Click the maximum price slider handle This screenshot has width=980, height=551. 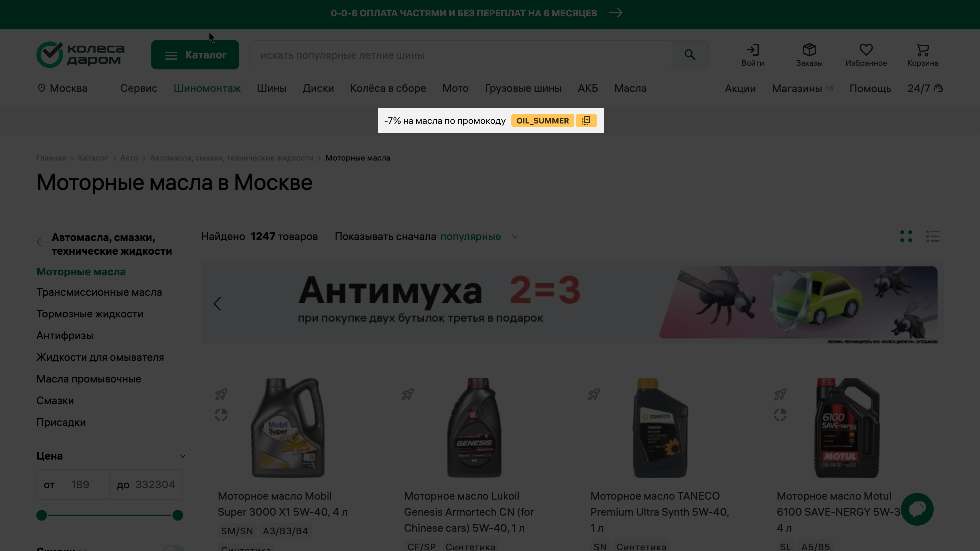click(x=177, y=515)
